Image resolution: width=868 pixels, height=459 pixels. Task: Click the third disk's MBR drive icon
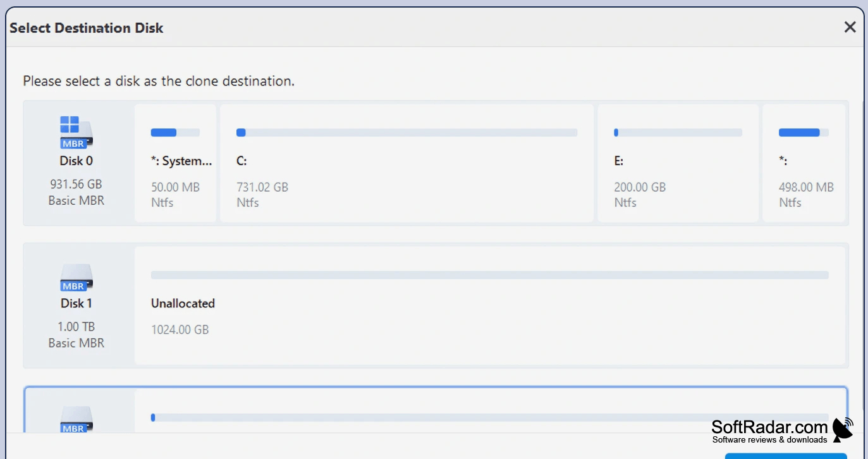76,420
